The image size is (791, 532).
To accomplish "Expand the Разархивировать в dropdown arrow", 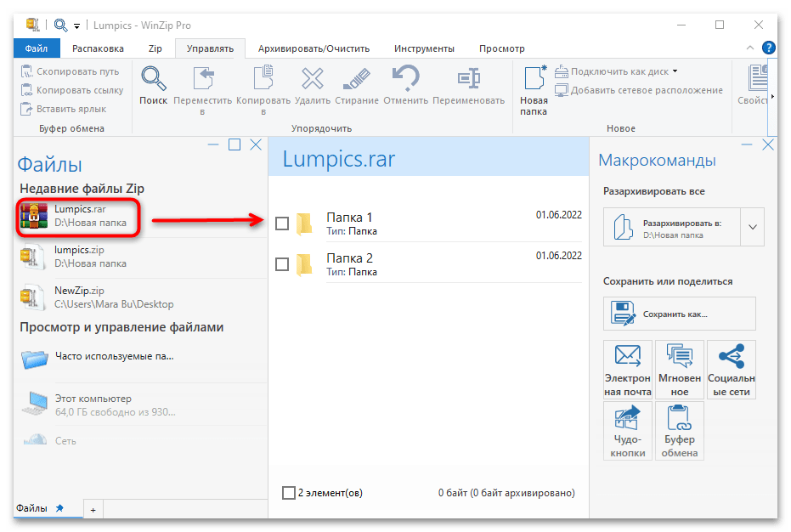I will pos(752,227).
